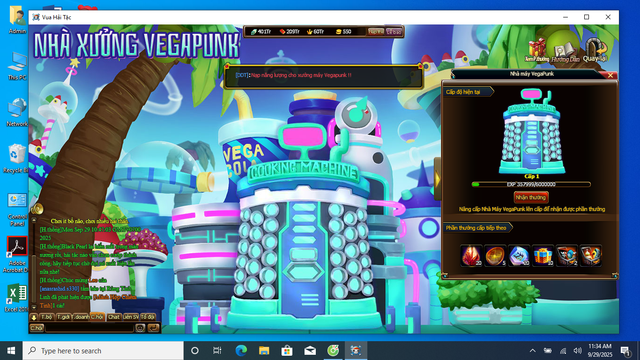640x360 pixels.
Task: Click the VegaPunk factory thumbnail image
Action: pos(531,131)
